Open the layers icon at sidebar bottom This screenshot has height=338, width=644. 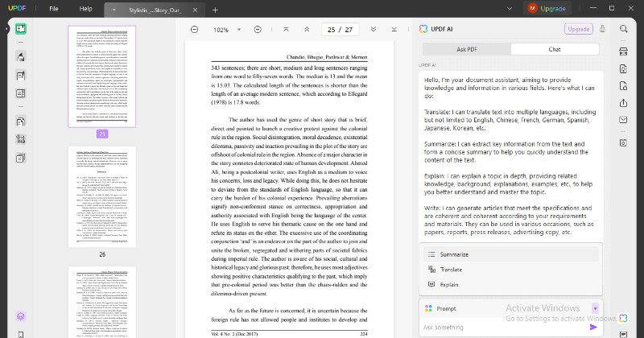coord(21,315)
